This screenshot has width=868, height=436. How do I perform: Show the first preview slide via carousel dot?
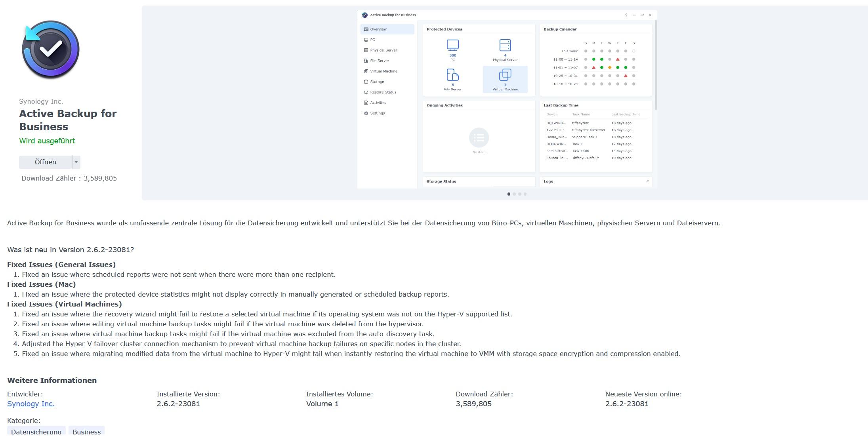click(509, 194)
